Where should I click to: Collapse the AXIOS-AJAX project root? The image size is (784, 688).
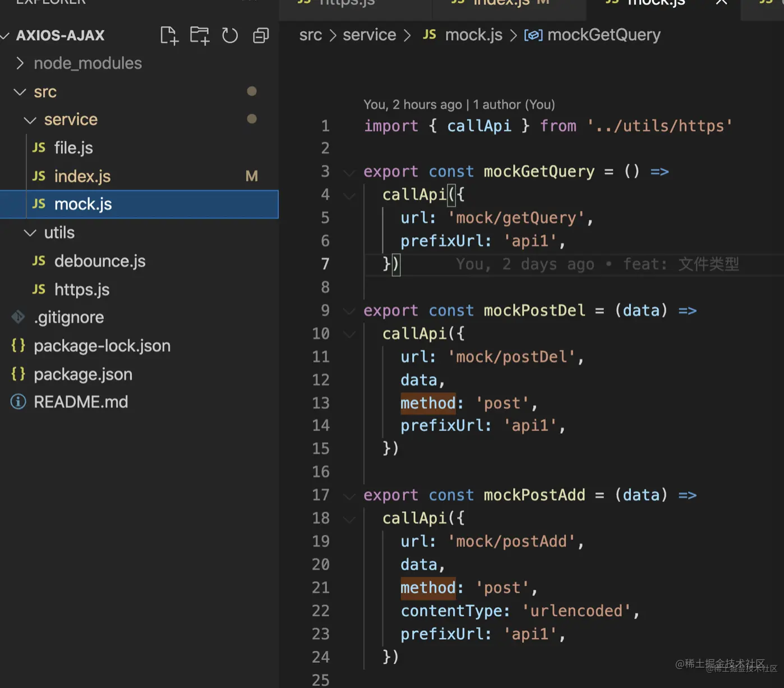(6, 36)
